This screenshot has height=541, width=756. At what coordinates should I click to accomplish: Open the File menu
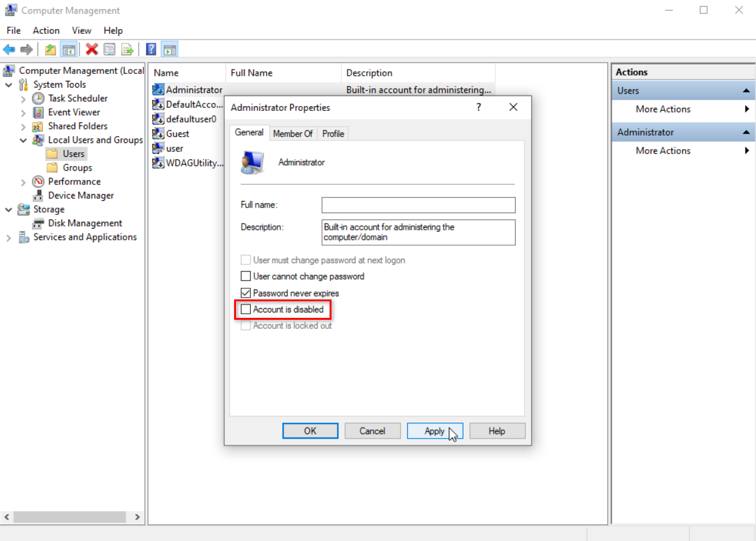coord(14,30)
